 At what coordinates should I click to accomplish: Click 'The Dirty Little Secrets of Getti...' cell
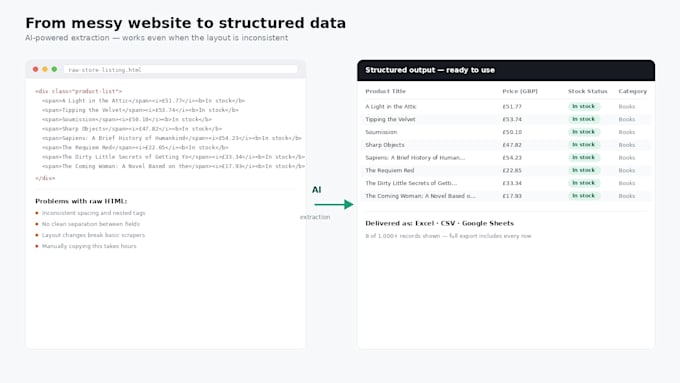coord(411,183)
